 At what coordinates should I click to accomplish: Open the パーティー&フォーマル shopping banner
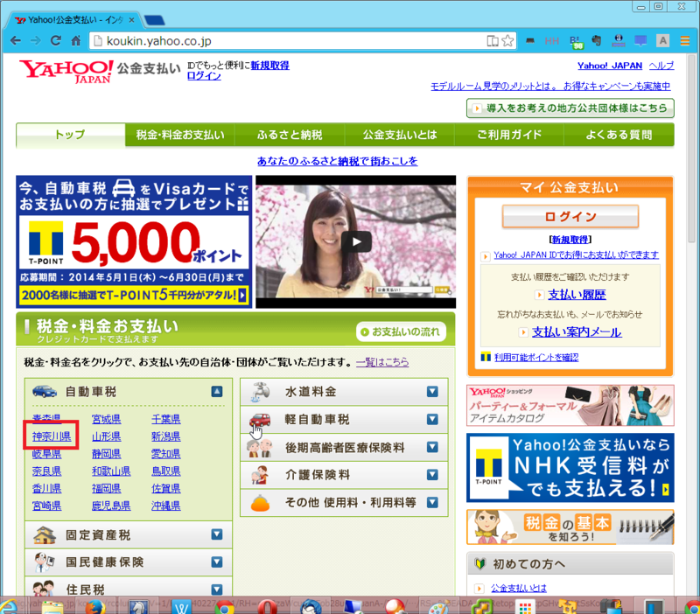[570, 406]
